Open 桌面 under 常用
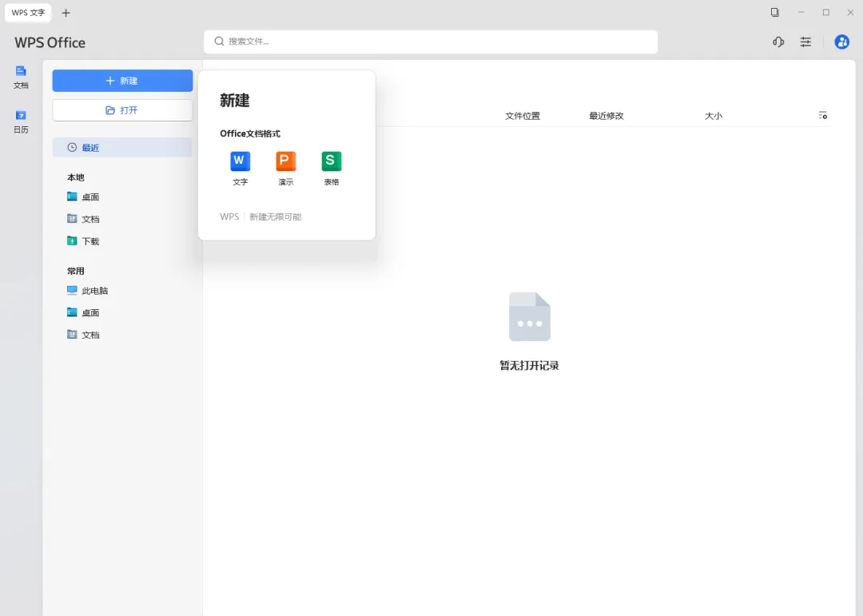The image size is (863, 616). pos(83,312)
